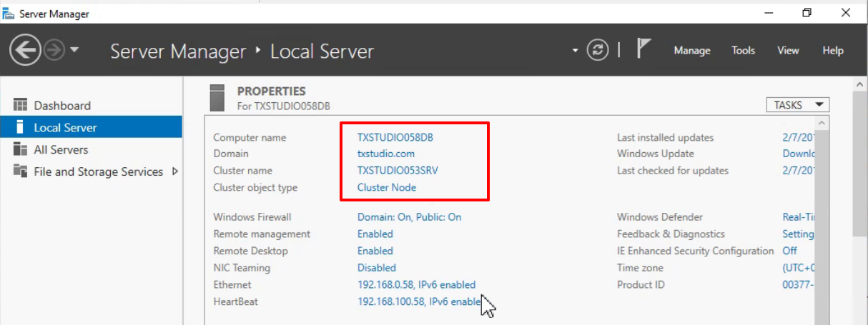Click the All Servers icon
The image size is (868, 325).
click(x=20, y=149)
